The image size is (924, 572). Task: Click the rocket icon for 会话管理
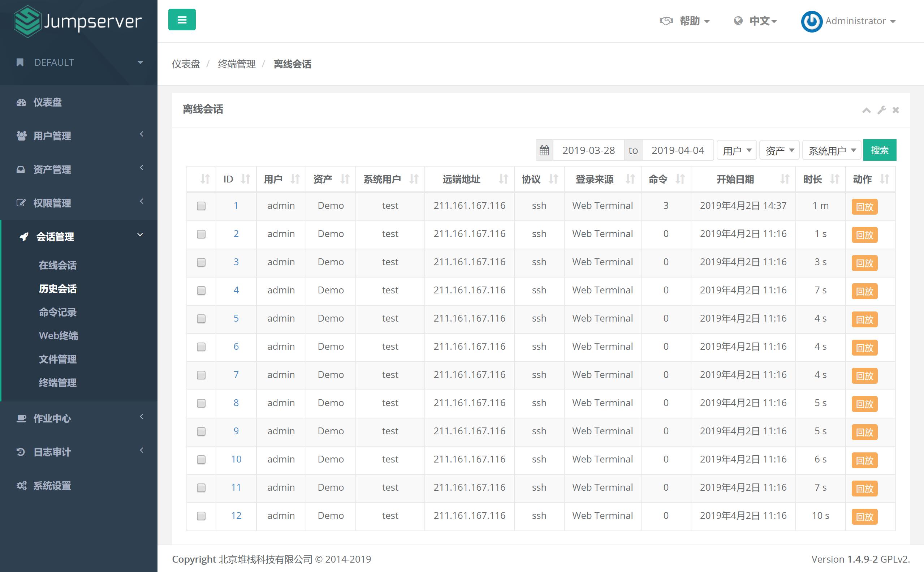pyautogui.click(x=24, y=237)
